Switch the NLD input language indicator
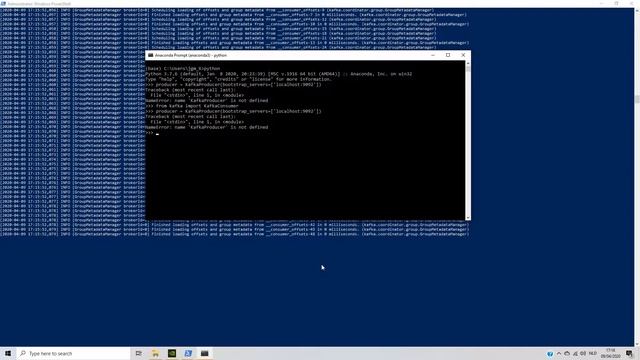The height and width of the screenshot is (360, 640). tap(593, 353)
